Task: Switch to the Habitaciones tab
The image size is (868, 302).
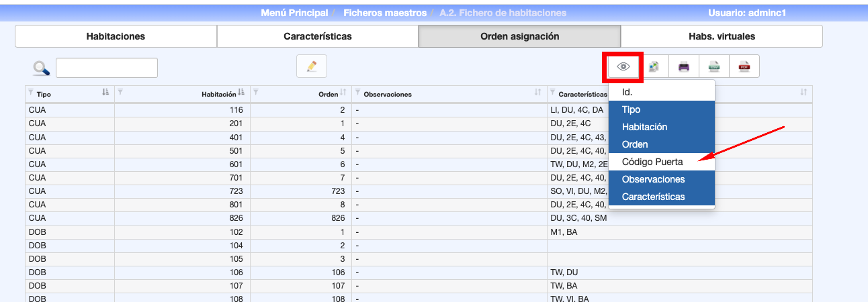Action: (x=116, y=36)
